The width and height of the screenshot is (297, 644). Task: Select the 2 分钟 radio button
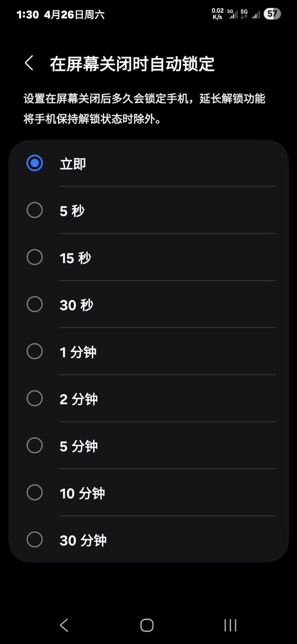tap(35, 399)
